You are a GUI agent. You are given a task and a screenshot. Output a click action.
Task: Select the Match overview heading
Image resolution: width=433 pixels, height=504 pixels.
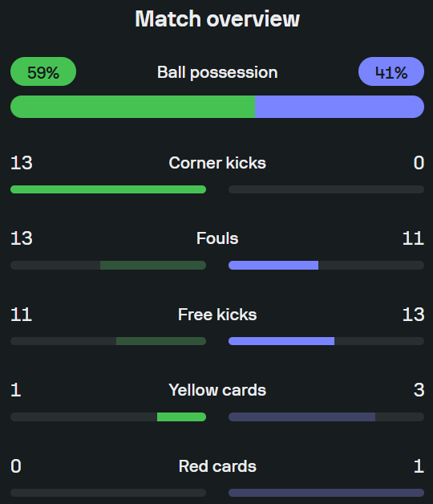click(x=217, y=18)
